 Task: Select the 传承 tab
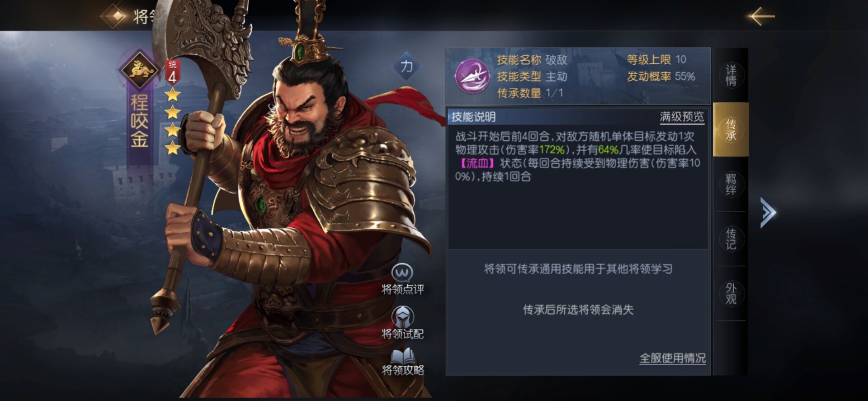point(731,129)
